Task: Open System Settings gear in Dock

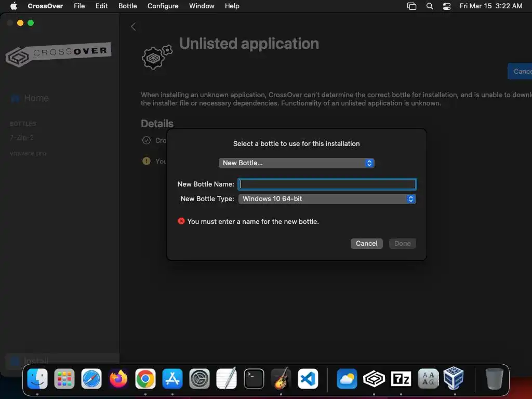Action: click(199, 379)
